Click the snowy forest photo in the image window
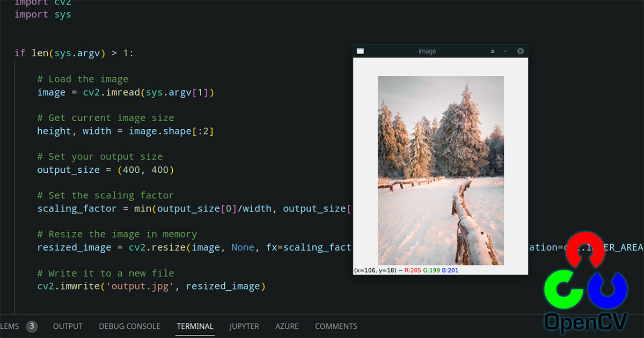The width and height of the screenshot is (644, 338). pyautogui.click(x=440, y=170)
